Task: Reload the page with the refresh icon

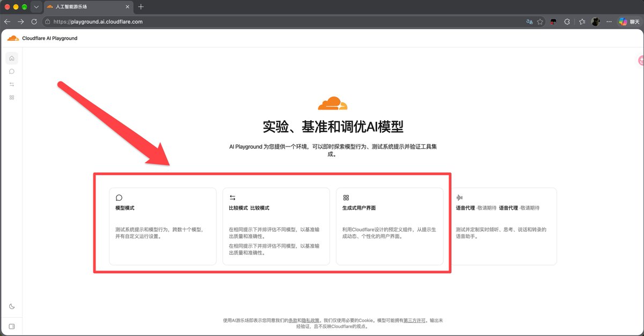Action: click(34, 22)
